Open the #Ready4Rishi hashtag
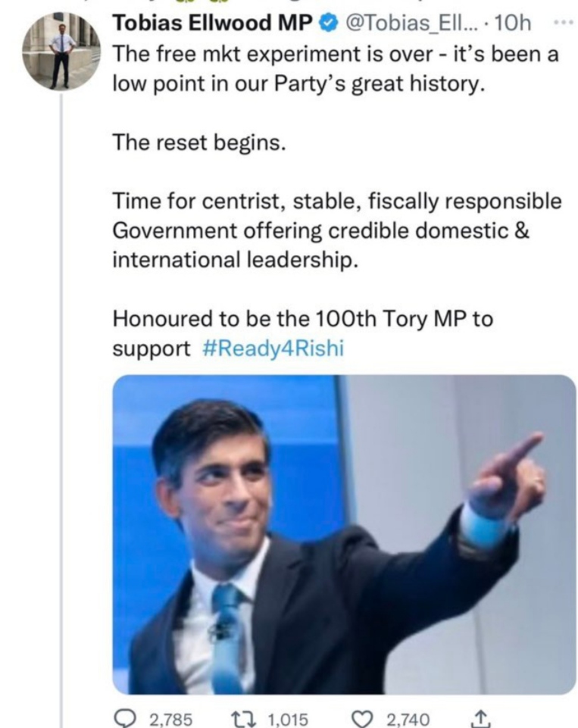Screen dimensions: 578x728 tap(273, 350)
